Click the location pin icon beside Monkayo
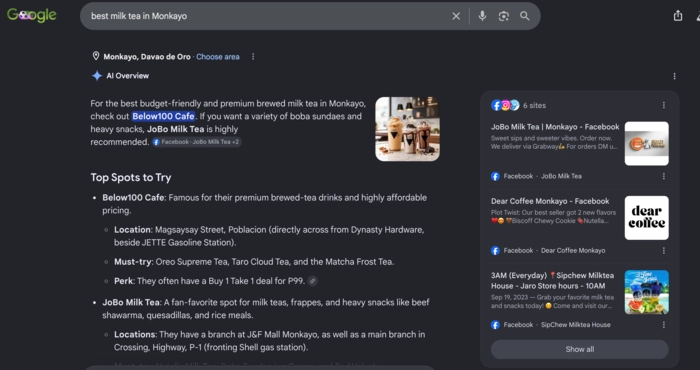 click(96, 56)
